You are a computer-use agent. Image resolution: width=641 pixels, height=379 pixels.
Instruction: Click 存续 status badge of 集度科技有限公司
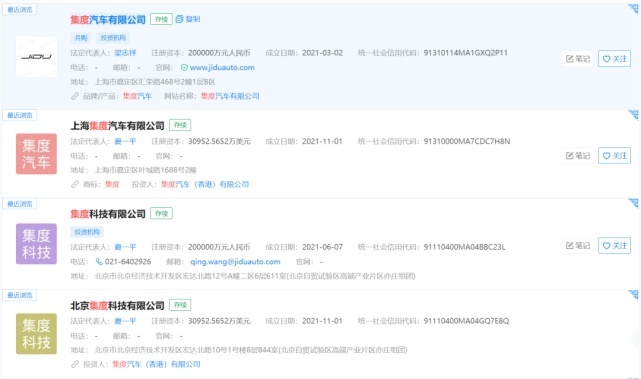point(161,213)
